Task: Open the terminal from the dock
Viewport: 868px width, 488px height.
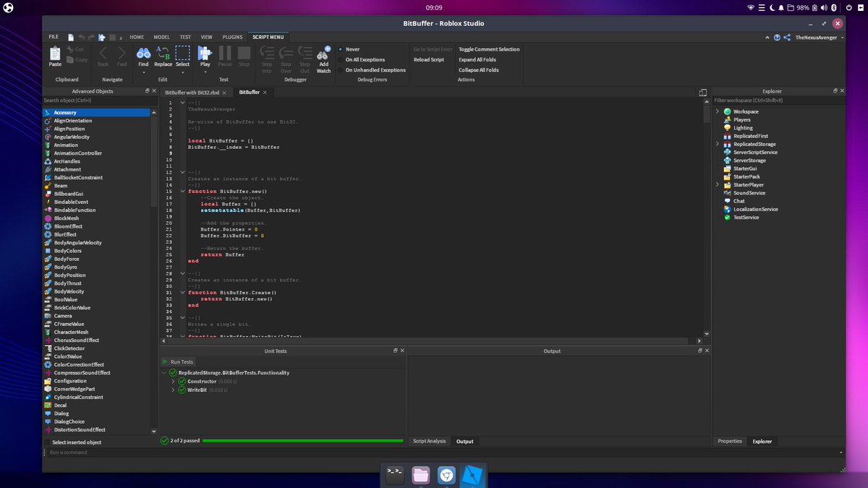Action: (396, 474)
